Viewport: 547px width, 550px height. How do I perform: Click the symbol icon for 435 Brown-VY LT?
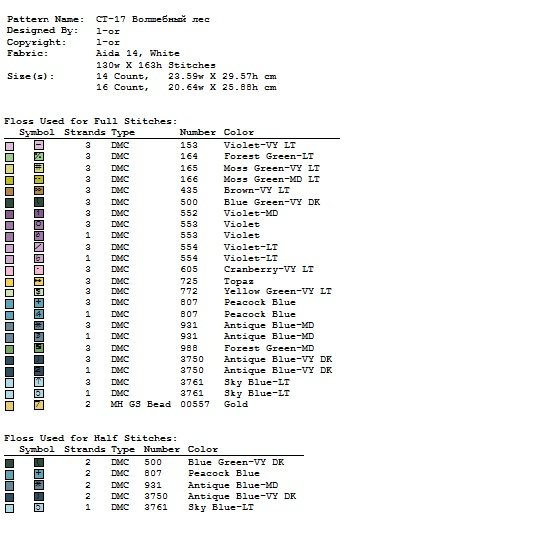point(39,191)
